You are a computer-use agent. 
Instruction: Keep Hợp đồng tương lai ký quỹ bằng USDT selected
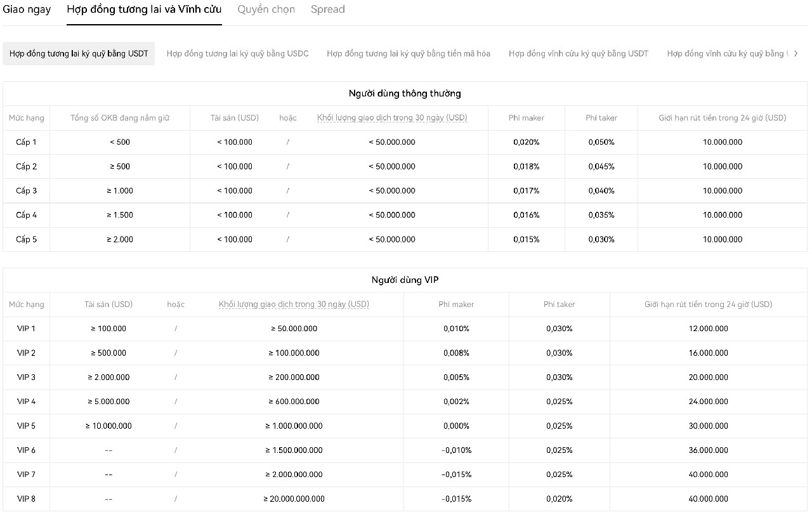pos(79,53)
